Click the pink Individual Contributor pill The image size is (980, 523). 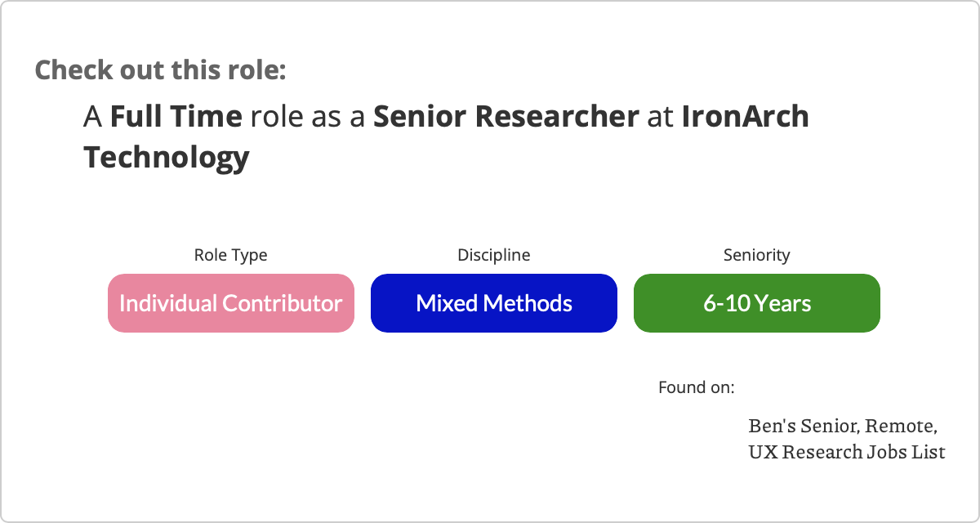point(231,303)
